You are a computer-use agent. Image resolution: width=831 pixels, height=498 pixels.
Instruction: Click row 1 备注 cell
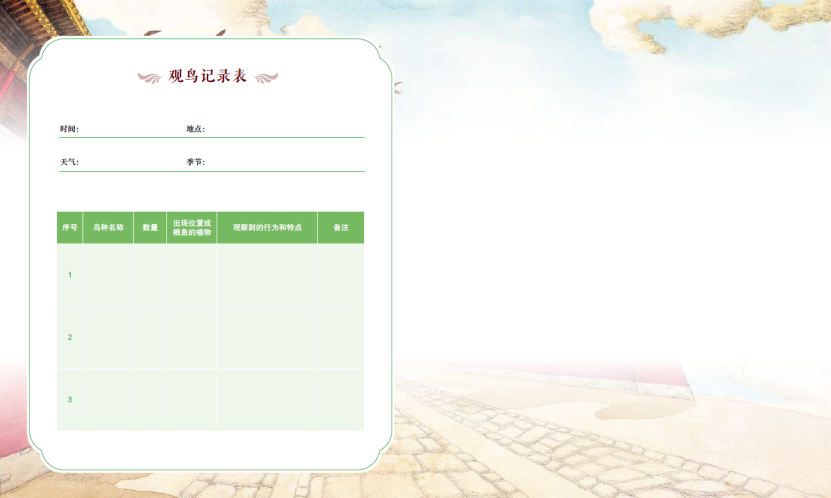click(341, 275)
